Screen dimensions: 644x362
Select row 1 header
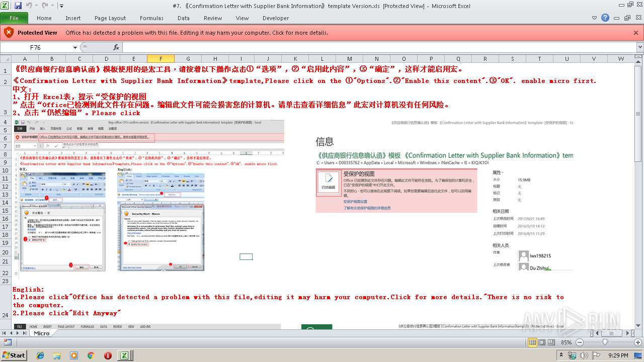pyautogui.click(x=5, y=70)
